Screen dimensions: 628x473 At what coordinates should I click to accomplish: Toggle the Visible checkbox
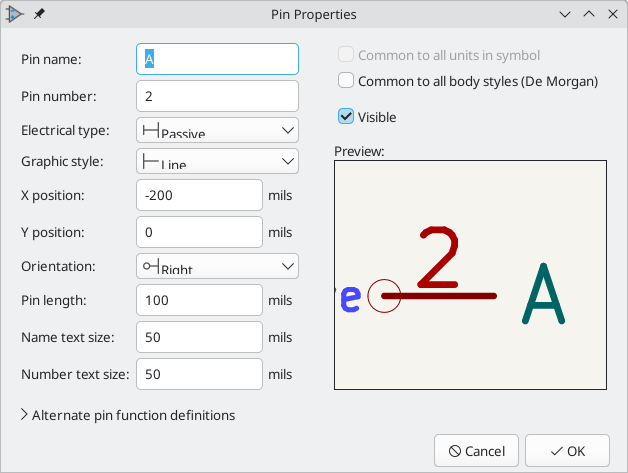[346, 117]
